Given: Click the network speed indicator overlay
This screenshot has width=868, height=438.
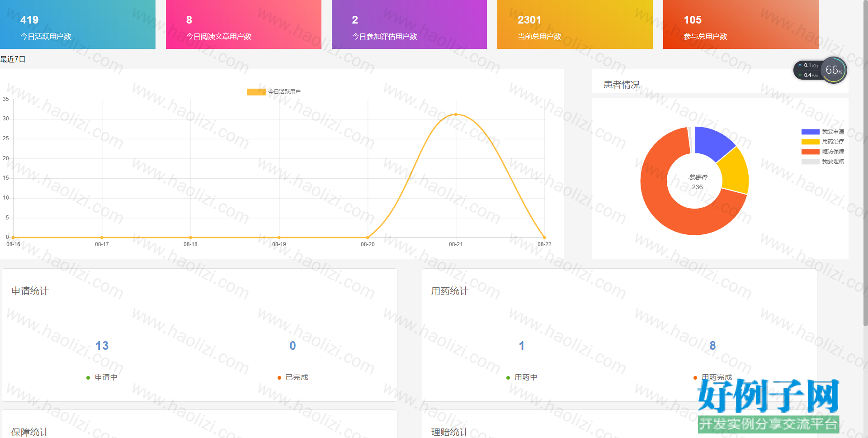Looking at the screenshot, I should coord(809,70).
